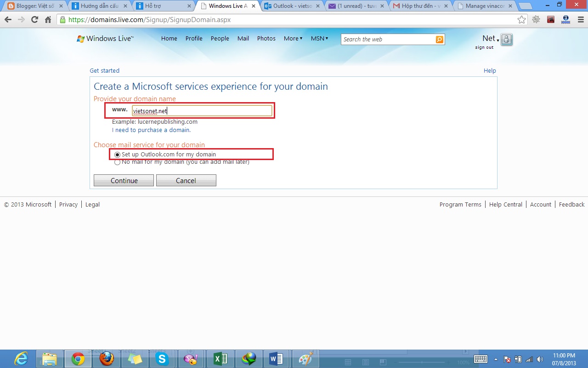The image size is (588, 368).
Task: Open Photos in Windows Live navigation
Action: click(x=266, y=39)
